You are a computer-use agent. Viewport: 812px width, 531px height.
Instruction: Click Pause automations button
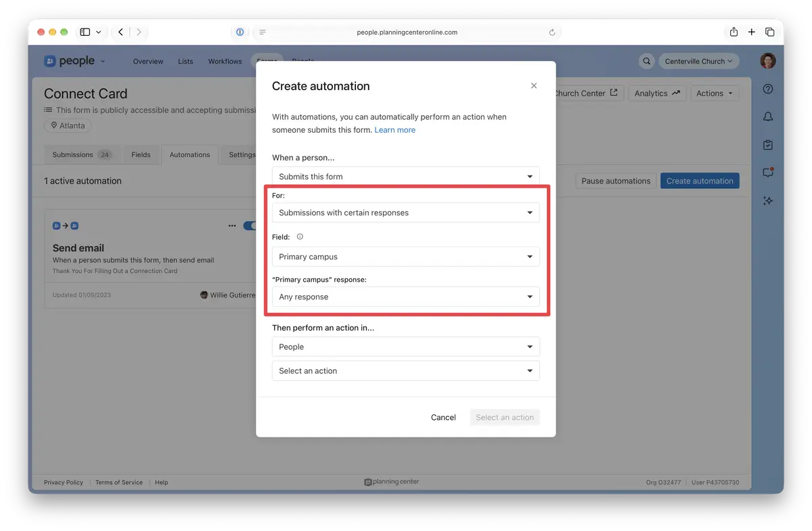pyautogui.click(x=616, y=181)
